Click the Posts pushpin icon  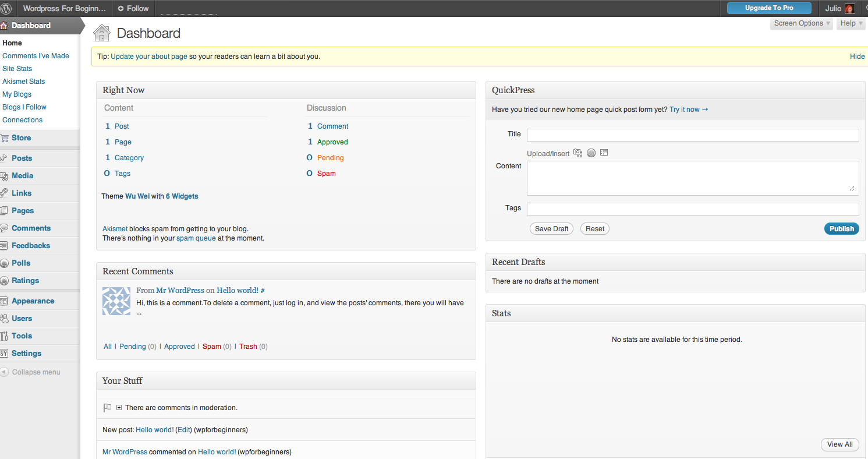3,158
